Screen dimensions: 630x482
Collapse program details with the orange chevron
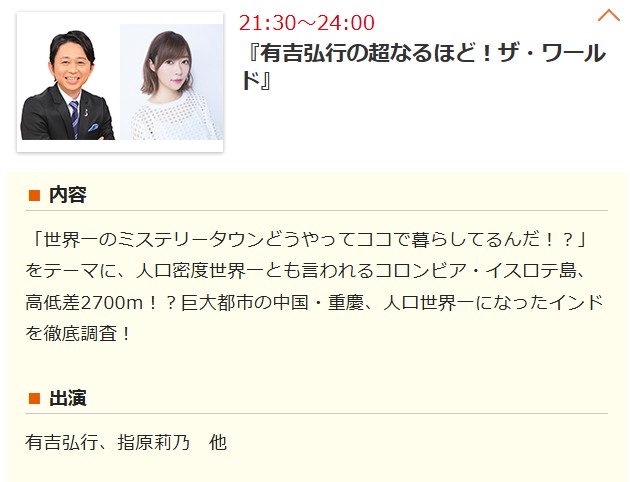coord(609,16)
